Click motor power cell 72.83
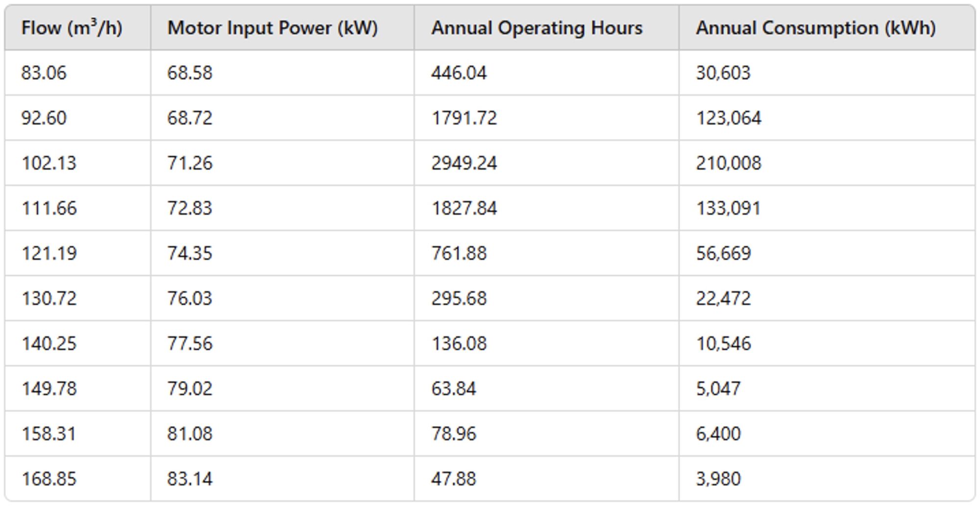Viewport: 980px width, 508px height. (190, 208)
